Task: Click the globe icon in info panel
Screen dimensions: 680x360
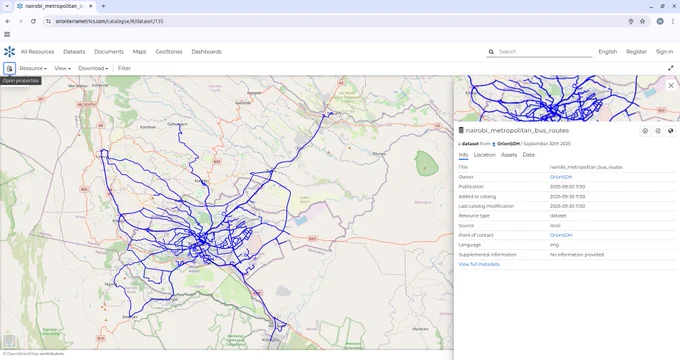Action: [x=670, y=131]
